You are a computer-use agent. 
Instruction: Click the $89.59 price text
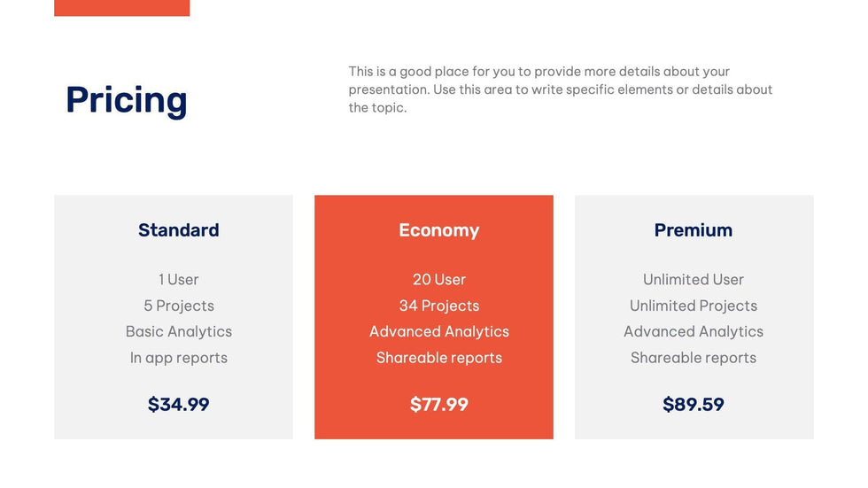click(693, 405)
